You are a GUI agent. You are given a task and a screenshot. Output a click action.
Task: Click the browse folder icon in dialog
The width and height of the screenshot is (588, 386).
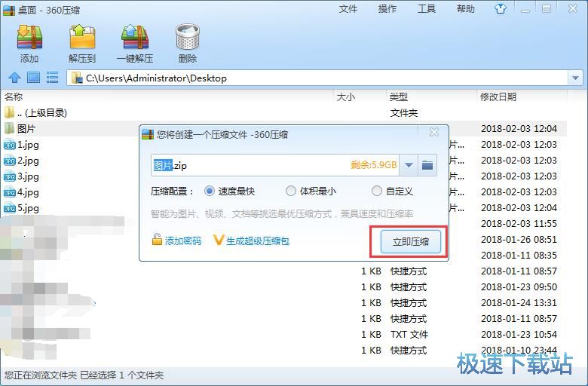(427, 165)
